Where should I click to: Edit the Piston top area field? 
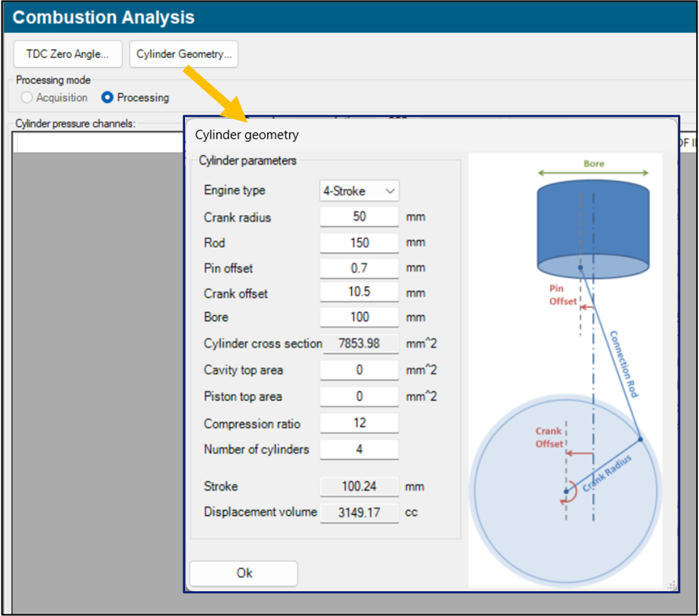(x=360, y=397)
